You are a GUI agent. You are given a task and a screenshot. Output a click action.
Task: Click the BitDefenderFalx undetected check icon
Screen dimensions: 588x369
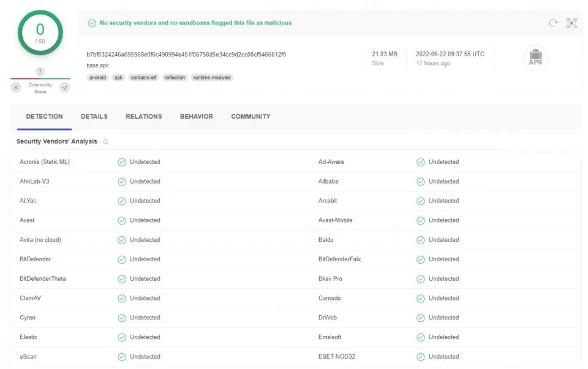point(421,259)
